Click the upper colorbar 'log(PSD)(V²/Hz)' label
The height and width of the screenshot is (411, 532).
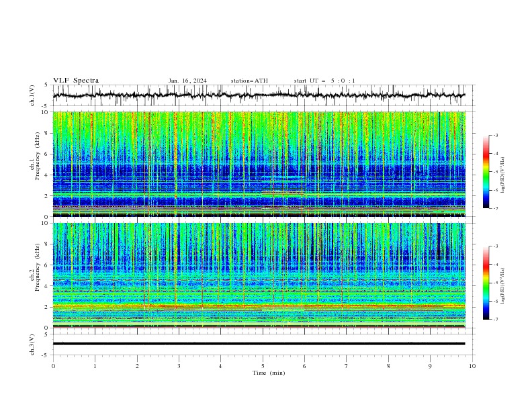coord(502,175)
